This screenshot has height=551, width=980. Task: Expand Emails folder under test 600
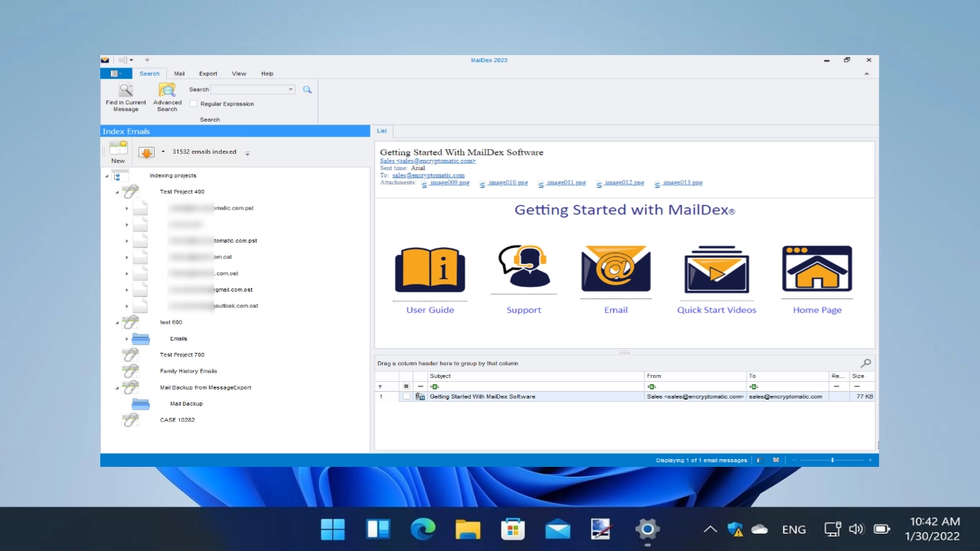tap(127, 338)
